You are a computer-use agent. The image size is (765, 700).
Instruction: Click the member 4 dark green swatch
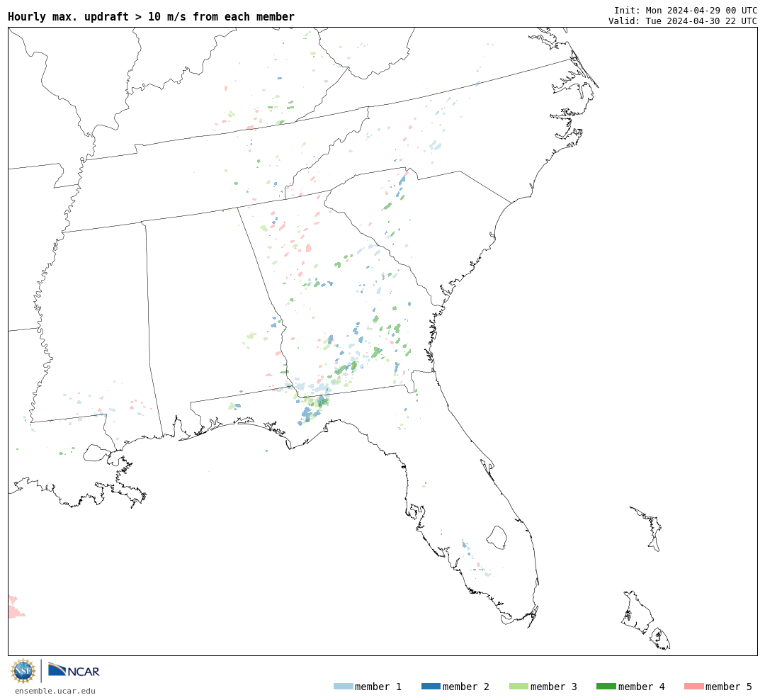click(606, 687)
